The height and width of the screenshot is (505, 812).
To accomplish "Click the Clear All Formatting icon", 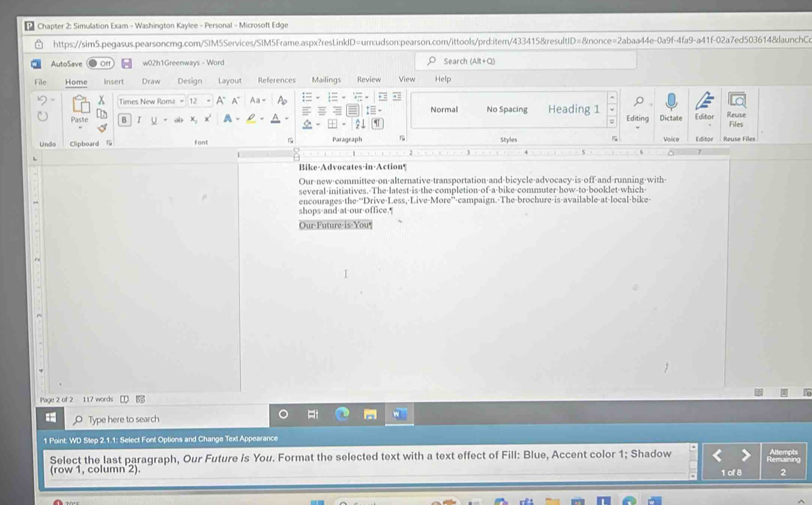I will [282, 101].
